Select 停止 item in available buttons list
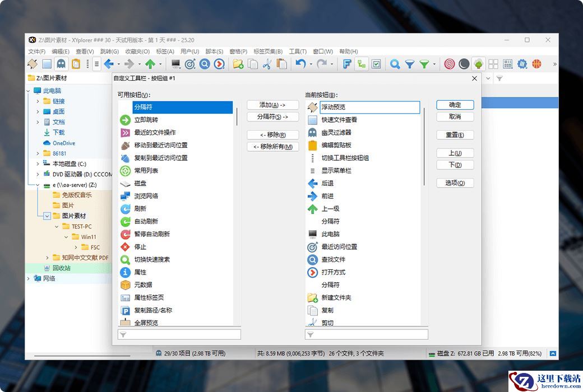This screenshot has width=583, height=392. [140, 247]
